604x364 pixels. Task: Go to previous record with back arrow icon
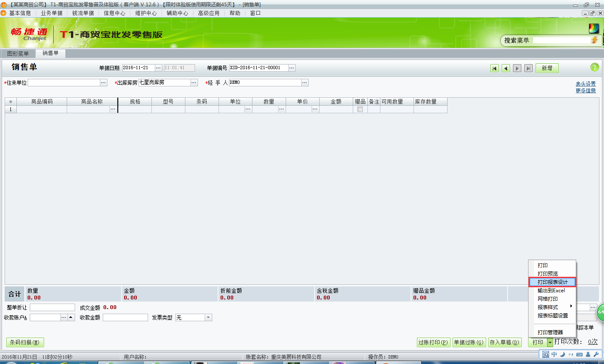505,68
